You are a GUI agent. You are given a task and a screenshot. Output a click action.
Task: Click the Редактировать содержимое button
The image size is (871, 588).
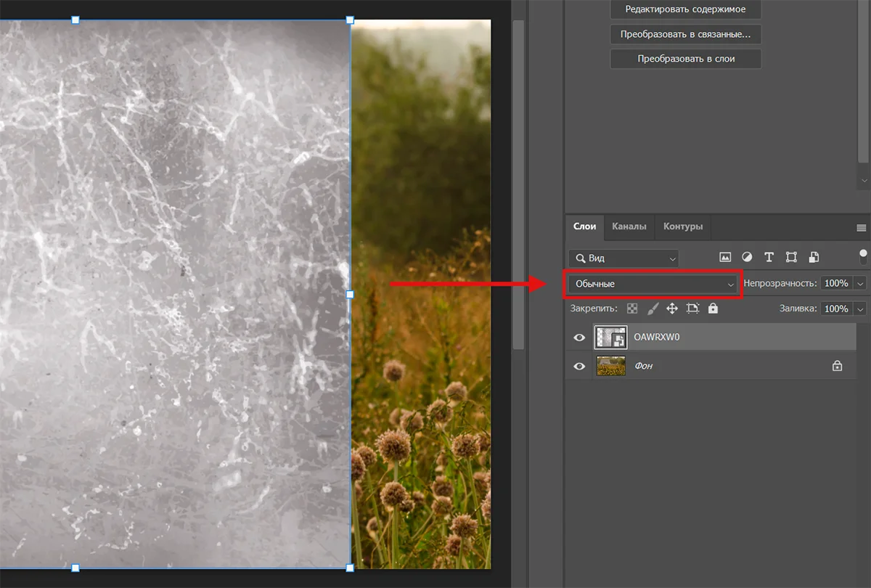coord(686,9)
